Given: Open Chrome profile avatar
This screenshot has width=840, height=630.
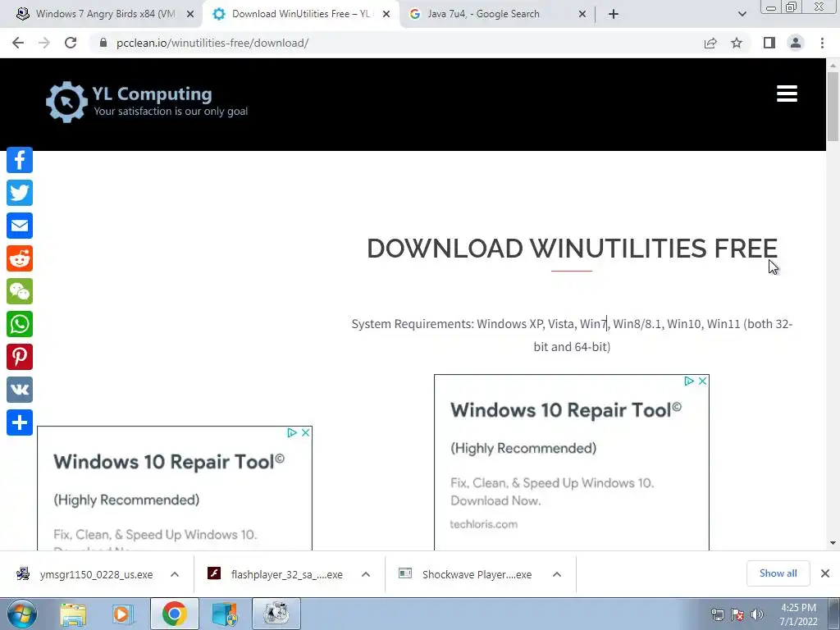Looking at the screenshot, I should [796, 43].
